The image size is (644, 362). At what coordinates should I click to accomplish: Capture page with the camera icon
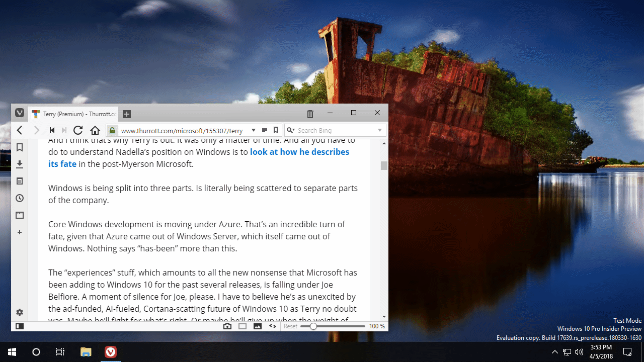tap(227, 326)
